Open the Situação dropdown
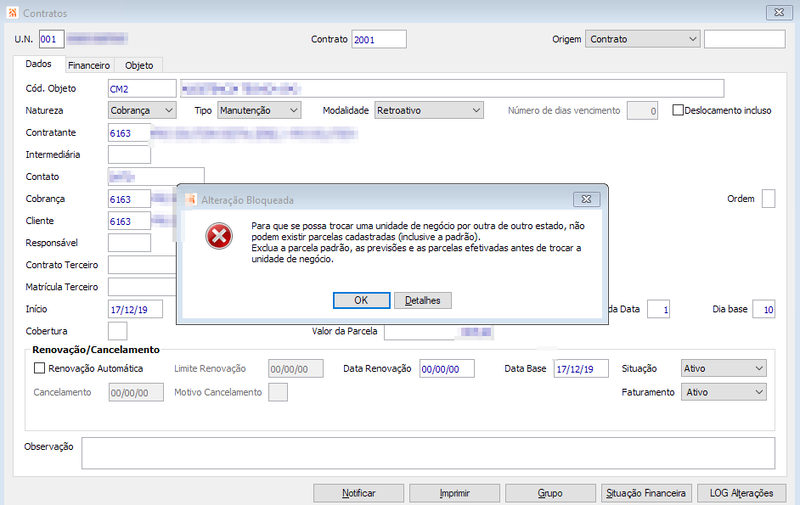Image resolution: width=800 pixels, height=505 pixels. [x=723, y=368]
